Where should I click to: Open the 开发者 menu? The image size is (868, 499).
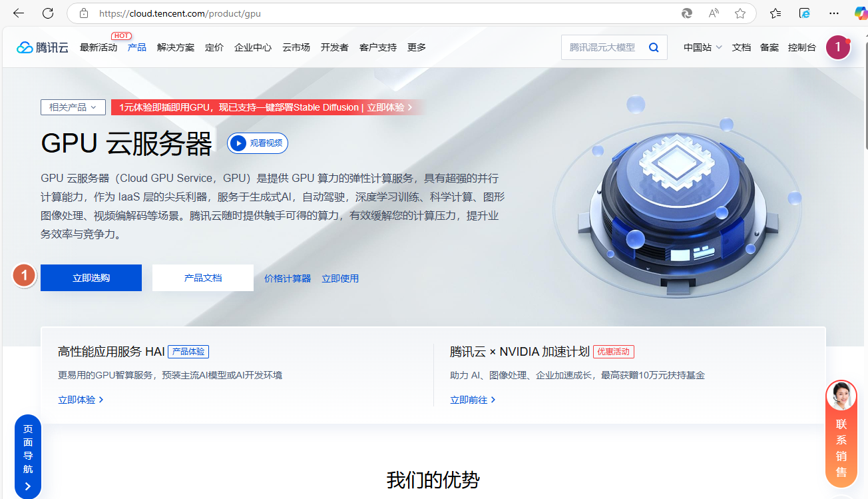point(335,47)
